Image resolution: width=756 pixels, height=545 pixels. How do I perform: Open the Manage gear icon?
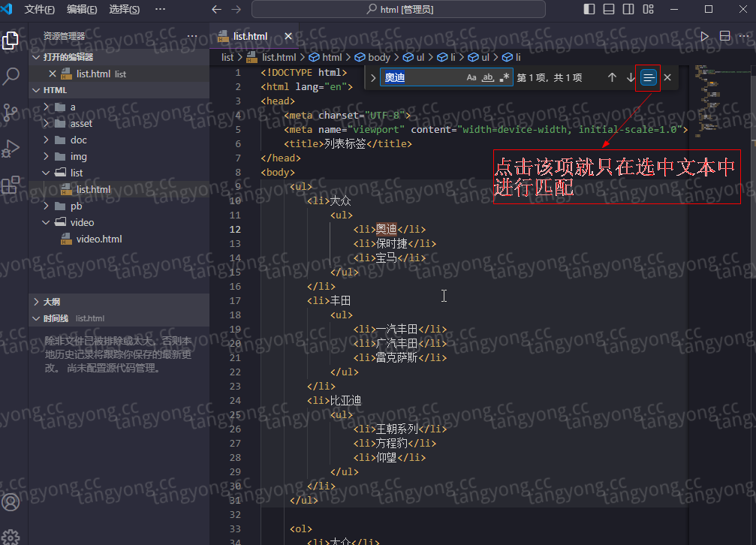pos(11,536)
